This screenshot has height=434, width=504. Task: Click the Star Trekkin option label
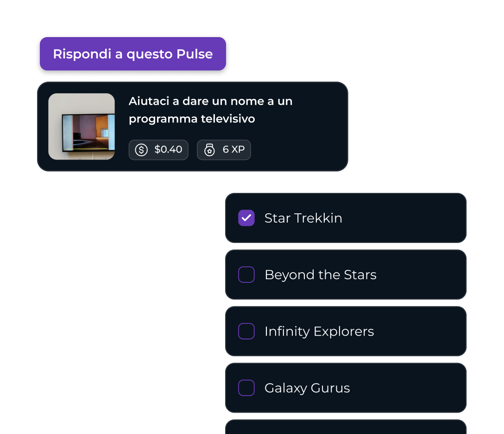[303, 218]
